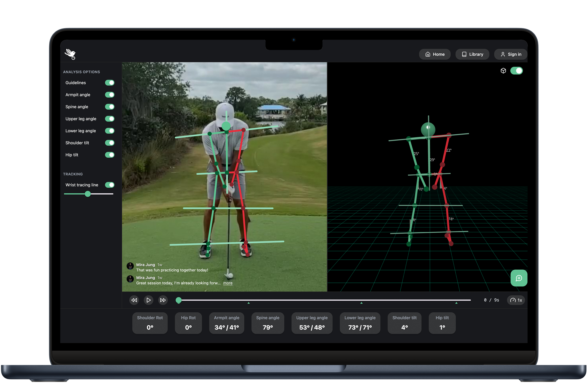Open the Library tab
The image size is (588, 383).
(472, 54)
